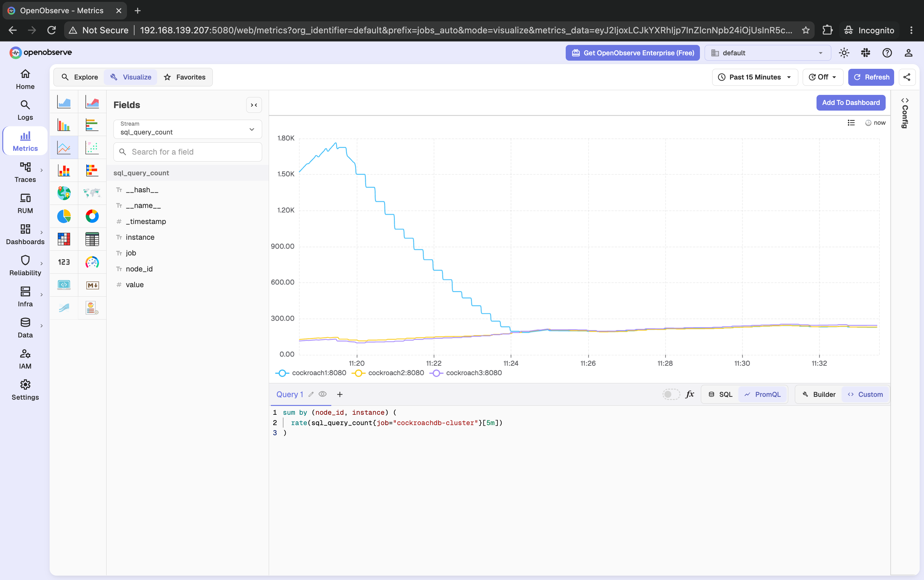Viewport: 924px width, 580px height.
Task: Select the horizontal bar chart type
Action: click(x=92, y=125)
